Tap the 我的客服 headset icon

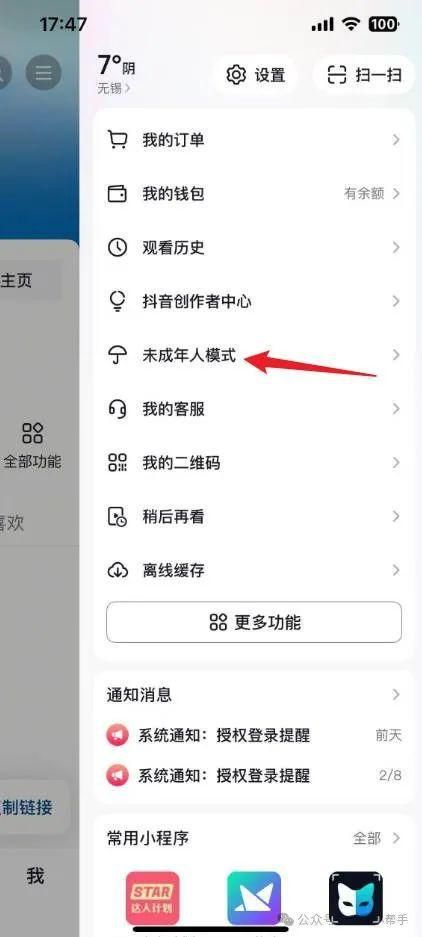click(x=117, y=409)
